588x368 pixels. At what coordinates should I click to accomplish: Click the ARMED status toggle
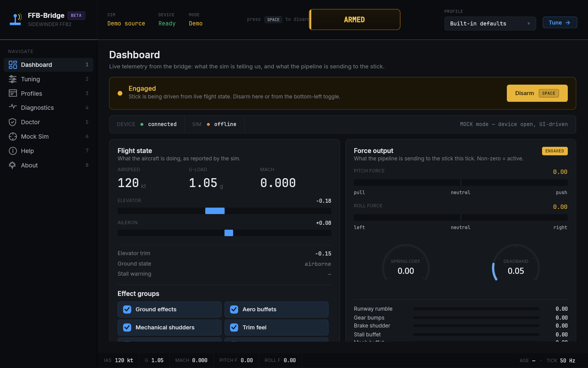coord(354,20)
